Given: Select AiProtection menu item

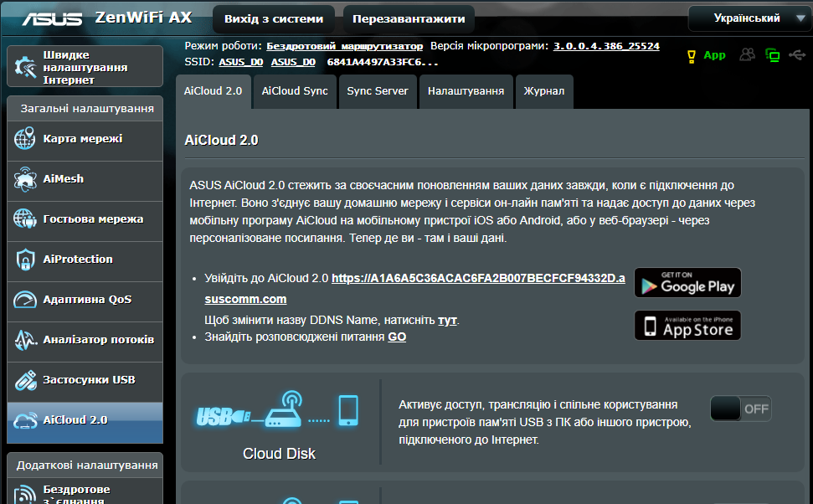Looking at the screenshot, I should [85, 261].
